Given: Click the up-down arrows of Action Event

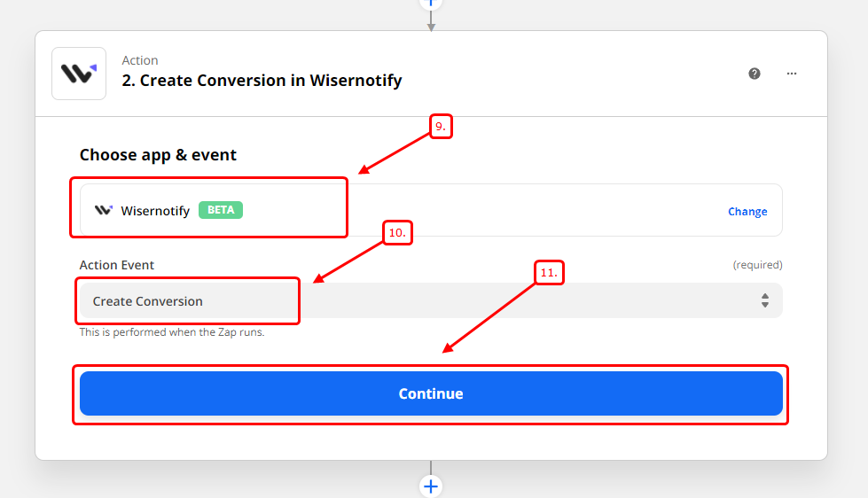Looking at the screenshot, I should (x=764, y=301).
